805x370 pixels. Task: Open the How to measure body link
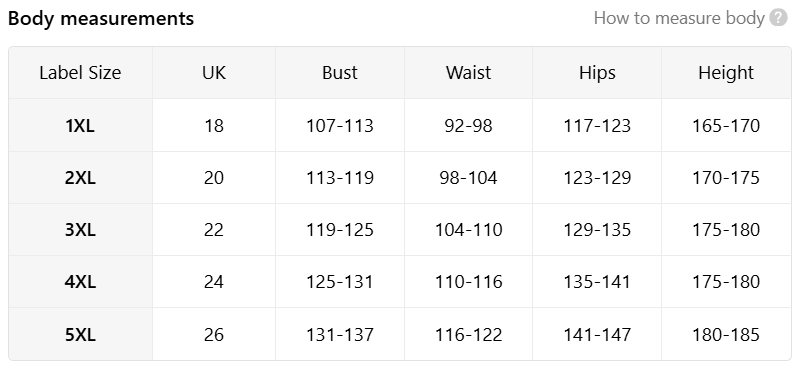(x=679, y=18)
